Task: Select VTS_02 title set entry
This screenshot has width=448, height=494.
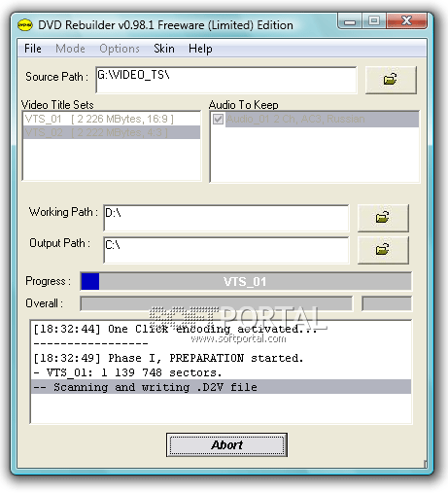Action: pos(112,132)
